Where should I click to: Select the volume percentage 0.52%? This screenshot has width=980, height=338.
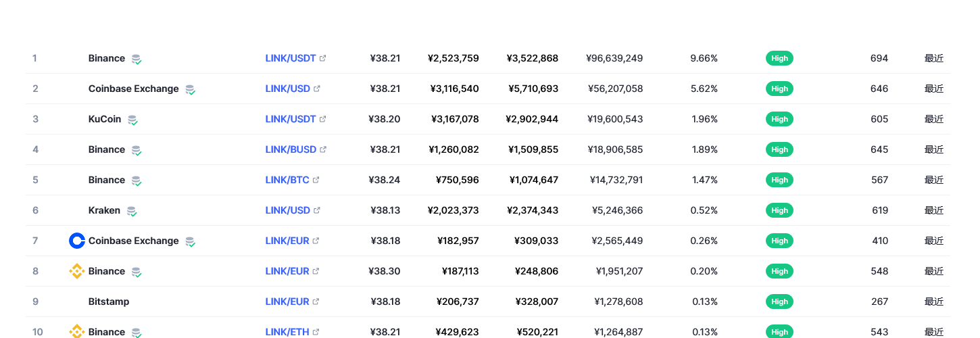(704, 210)
